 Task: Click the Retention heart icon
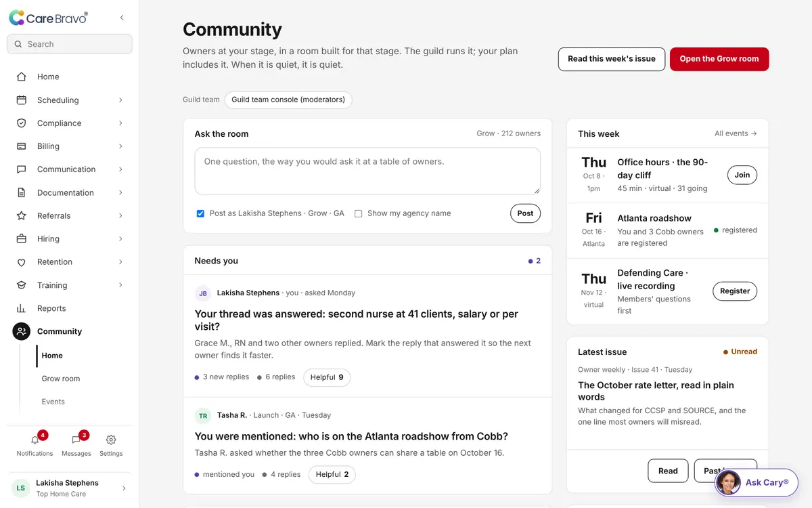pyautogui.click(x=22, y=262)
